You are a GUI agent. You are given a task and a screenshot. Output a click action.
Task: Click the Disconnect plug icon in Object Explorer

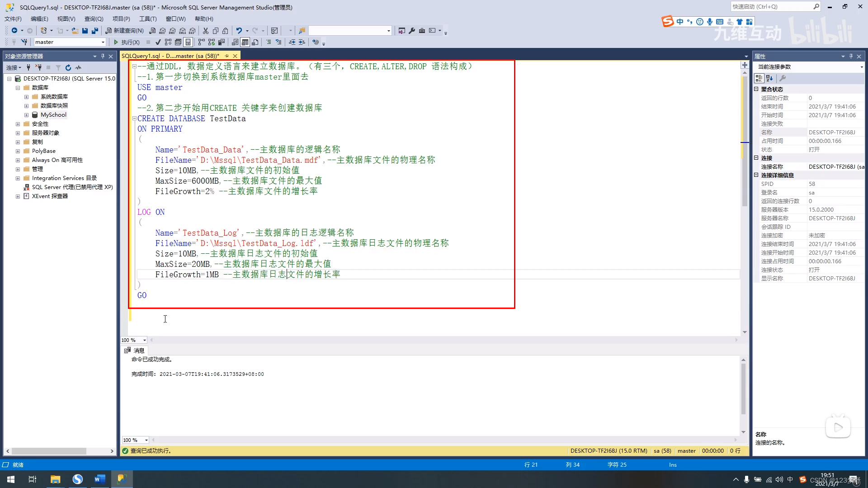(x=38, y=67)
